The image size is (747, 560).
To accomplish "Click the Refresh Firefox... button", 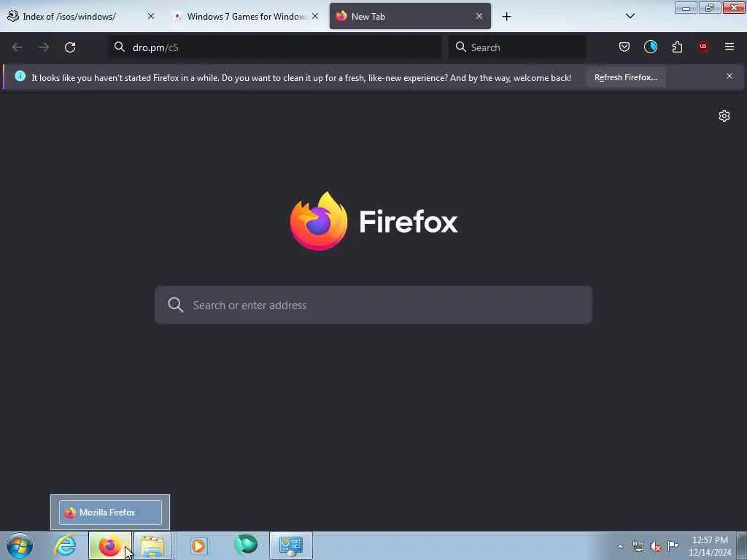I will [625, 77].
